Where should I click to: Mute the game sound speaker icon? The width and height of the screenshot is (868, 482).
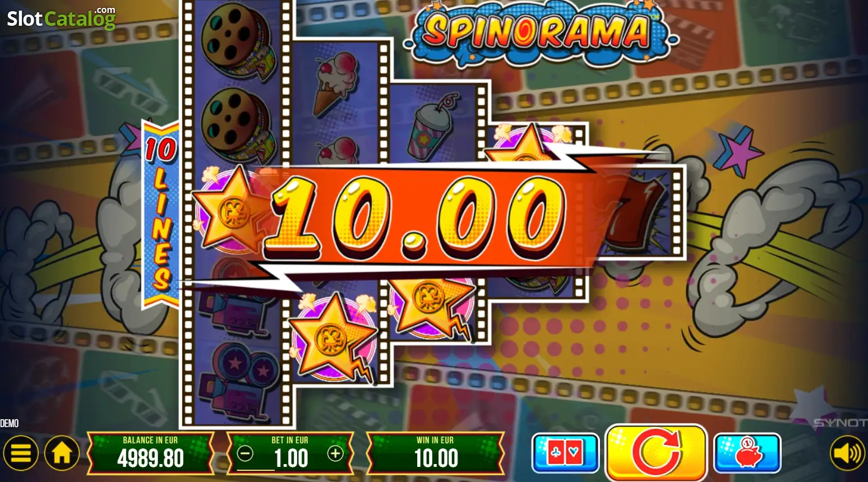847,453
